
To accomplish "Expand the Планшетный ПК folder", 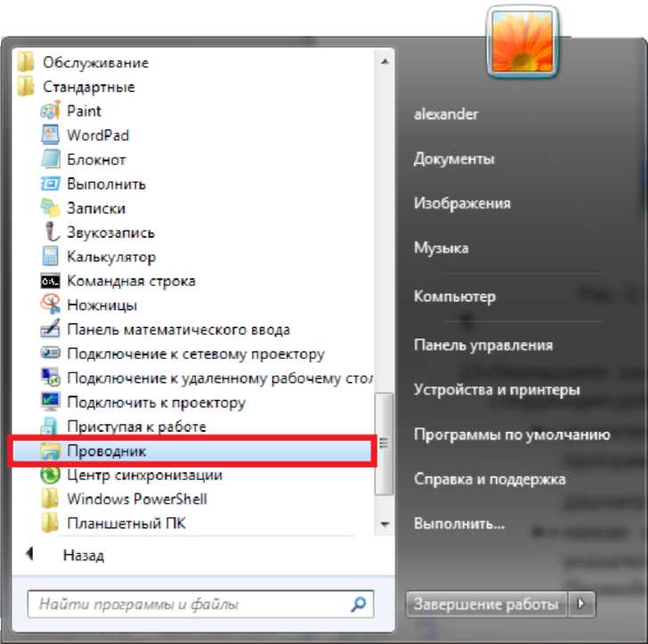I will pos(126,523).
